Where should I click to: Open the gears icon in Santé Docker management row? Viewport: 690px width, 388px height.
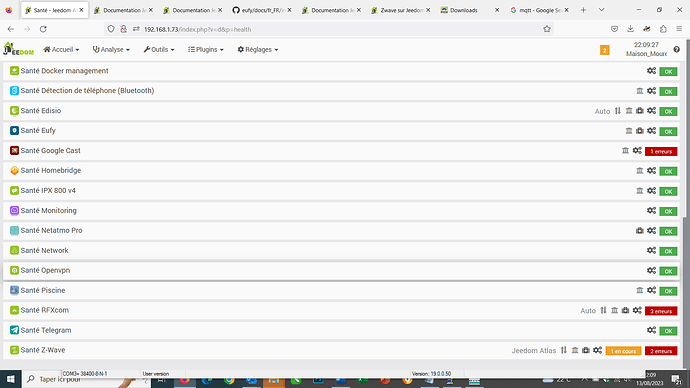coord(651,71)
